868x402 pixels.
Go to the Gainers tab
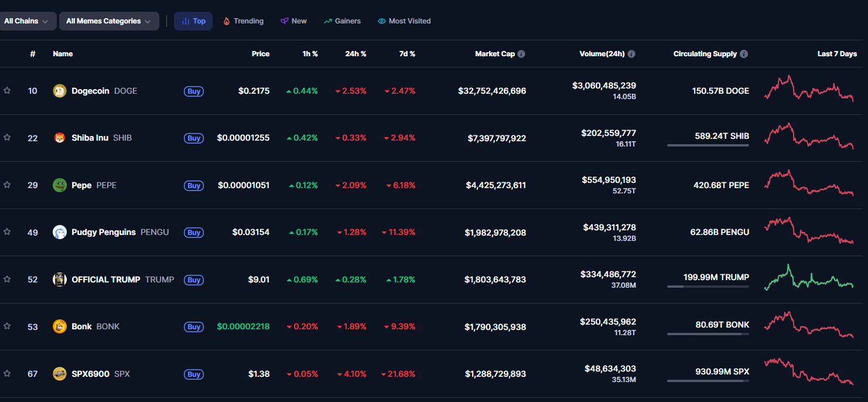(342, 21)
